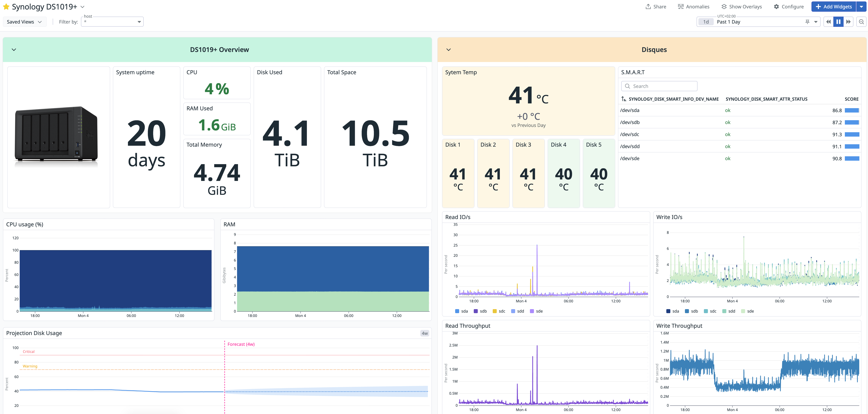
Task: Click Show Overlays
Action: [741, 7]
